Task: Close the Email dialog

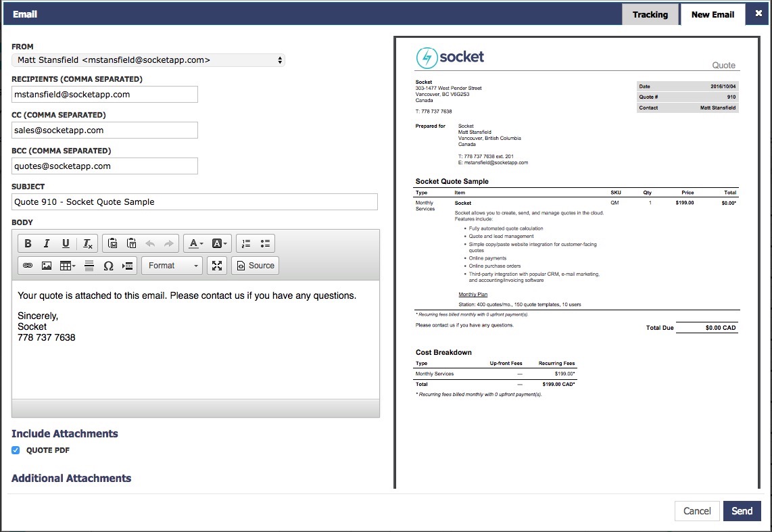Action: coord(758,14)
